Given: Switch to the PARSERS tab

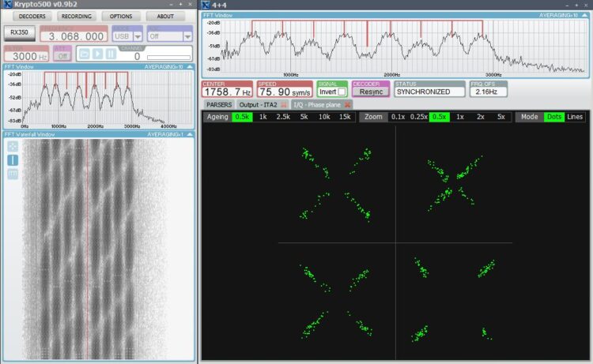Looking at the screenshot, I should (x=219, y=104).
